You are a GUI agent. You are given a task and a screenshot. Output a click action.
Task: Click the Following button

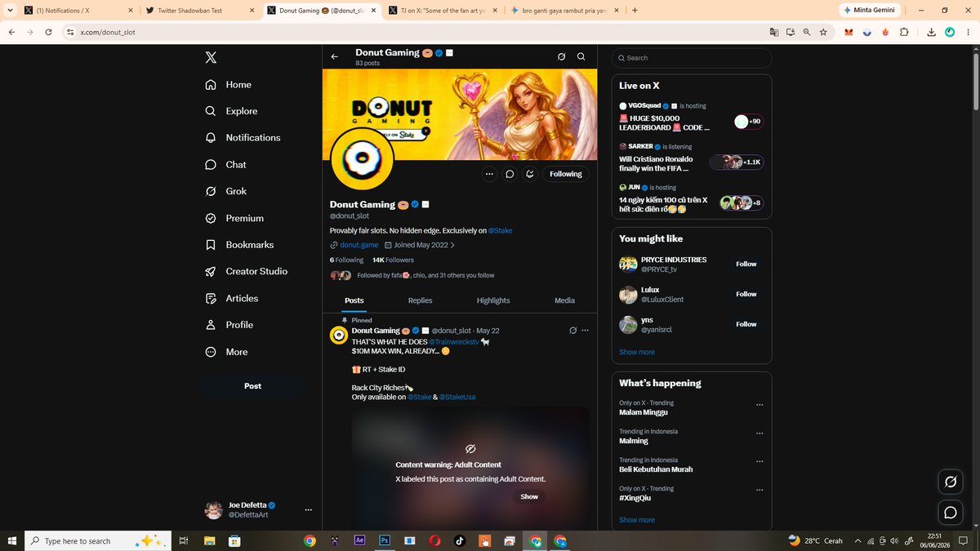(x=565, y=174)
